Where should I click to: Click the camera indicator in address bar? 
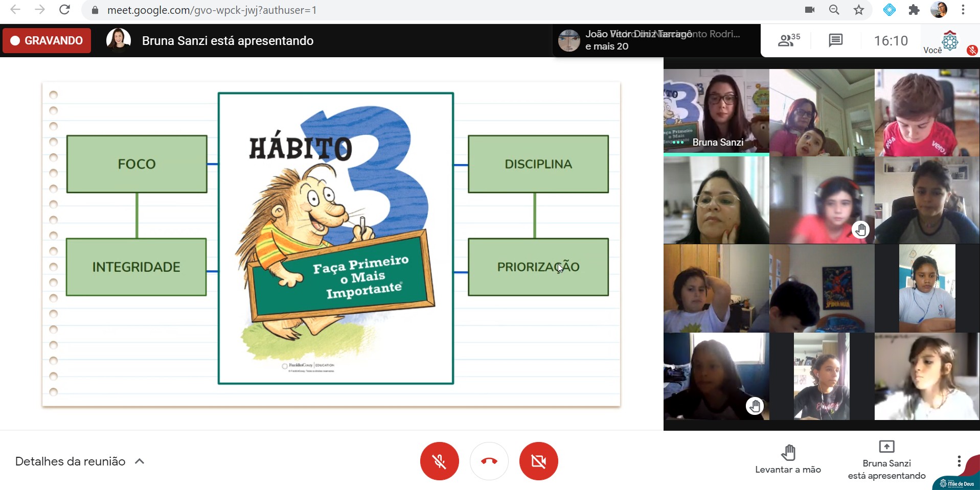pos(810,10)
